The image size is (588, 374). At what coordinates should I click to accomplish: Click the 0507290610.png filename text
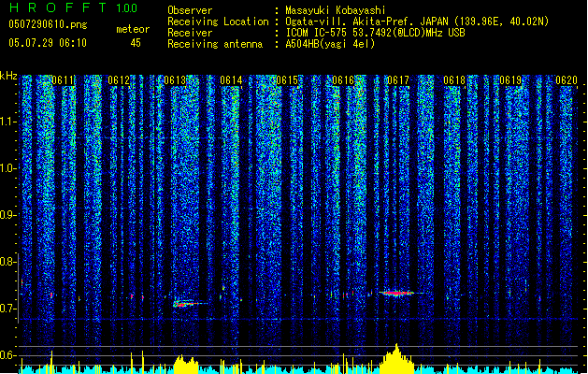point(48,24)
